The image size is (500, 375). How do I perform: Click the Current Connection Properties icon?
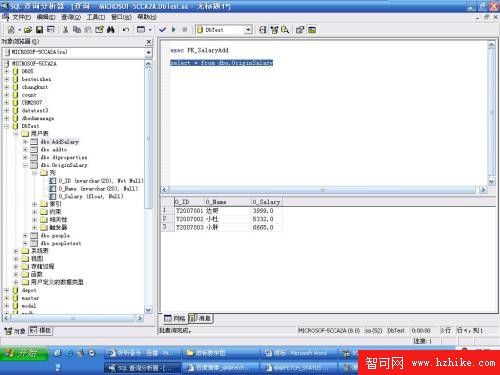[x=300, y=30]
